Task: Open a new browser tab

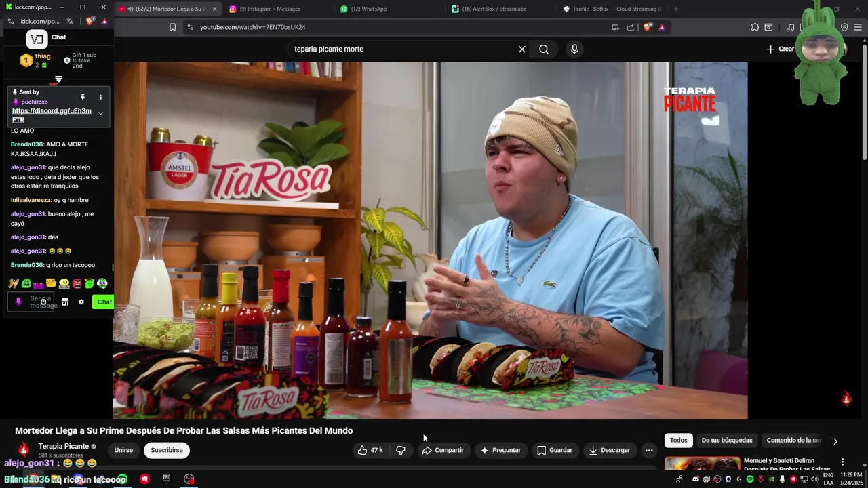Action: [676, 9]
